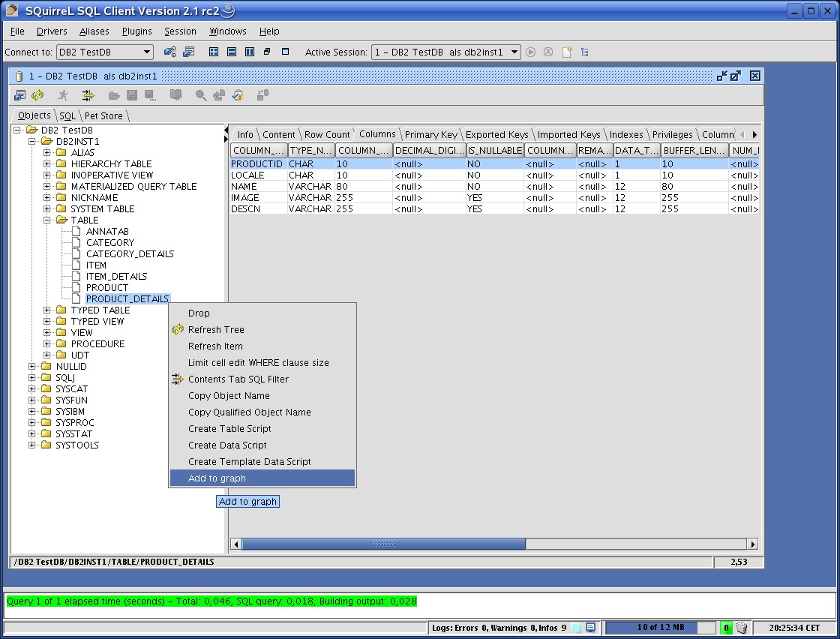Open the log viewer monitor icon
This screenshot has width=840, height=639.
(x=591, y=628)
